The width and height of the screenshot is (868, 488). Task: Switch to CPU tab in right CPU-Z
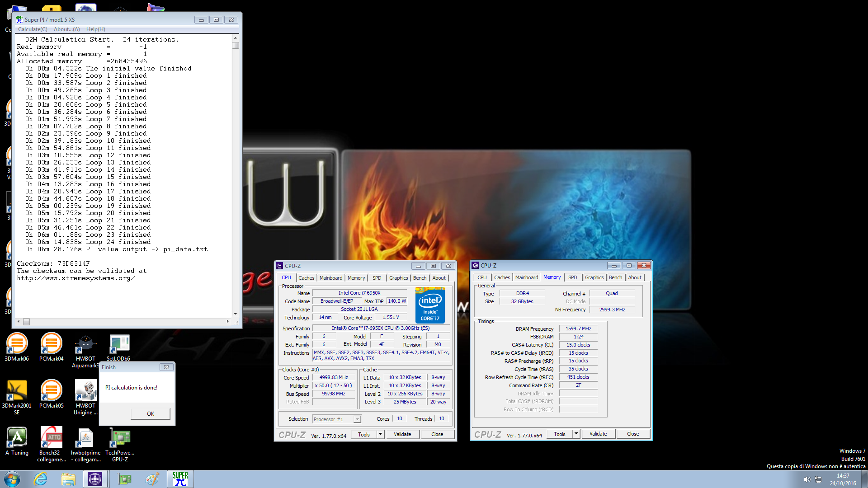[482, 277]
